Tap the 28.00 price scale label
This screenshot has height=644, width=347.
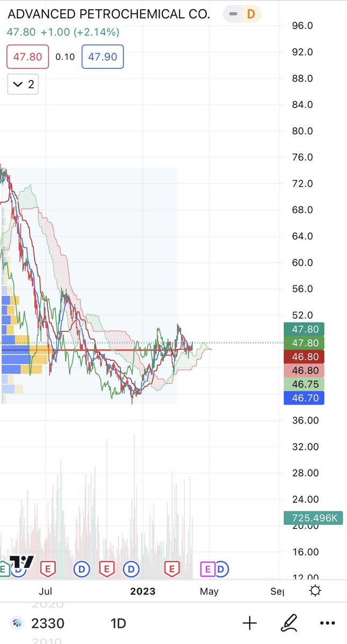(x=305, y=473)
